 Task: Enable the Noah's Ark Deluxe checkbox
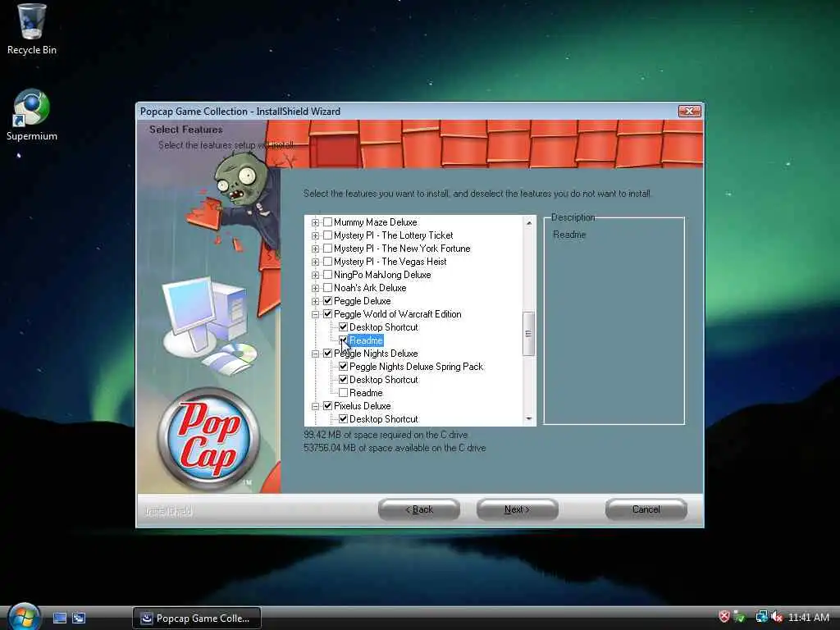point(328,288)
